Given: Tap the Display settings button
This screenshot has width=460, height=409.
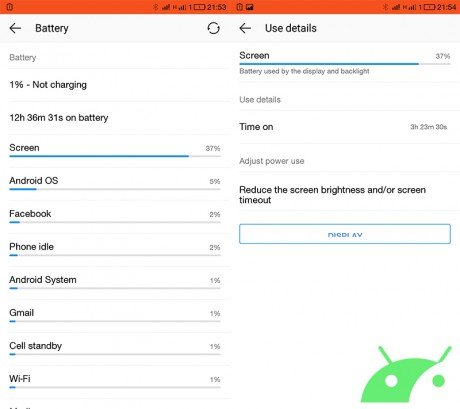Looking at the screenshot, I should coord(345,234).
